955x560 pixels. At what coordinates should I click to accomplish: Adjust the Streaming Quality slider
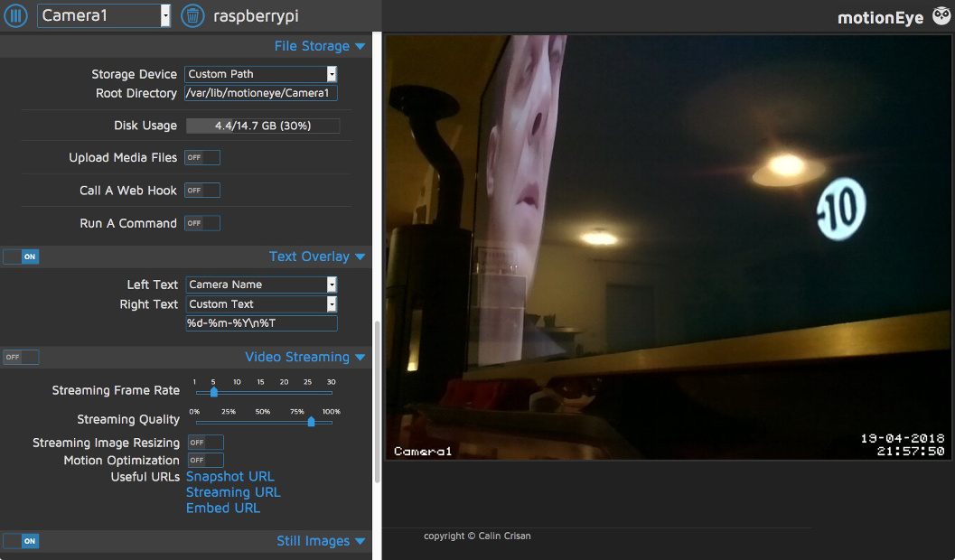pos(311,421)
